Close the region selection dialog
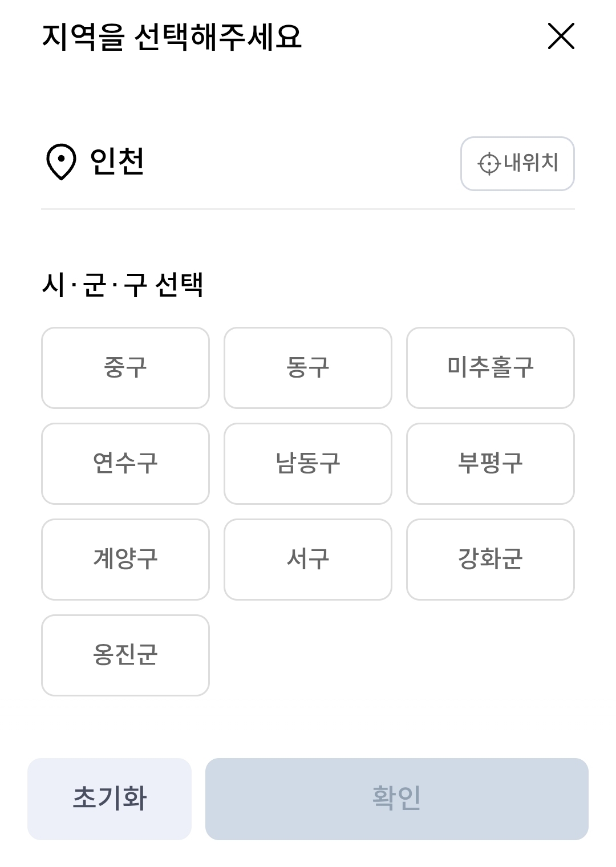 pyautogui.click(x=561, y=36)
